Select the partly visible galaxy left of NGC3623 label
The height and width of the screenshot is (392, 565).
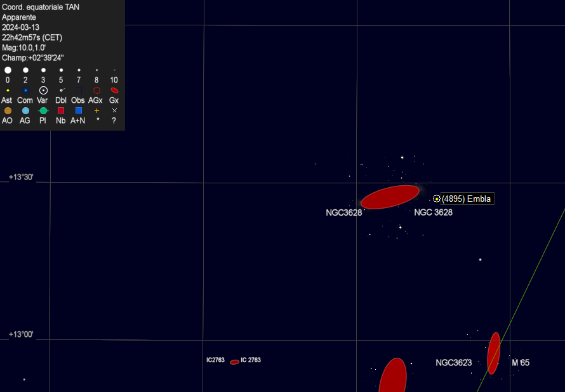click(394, 375)
